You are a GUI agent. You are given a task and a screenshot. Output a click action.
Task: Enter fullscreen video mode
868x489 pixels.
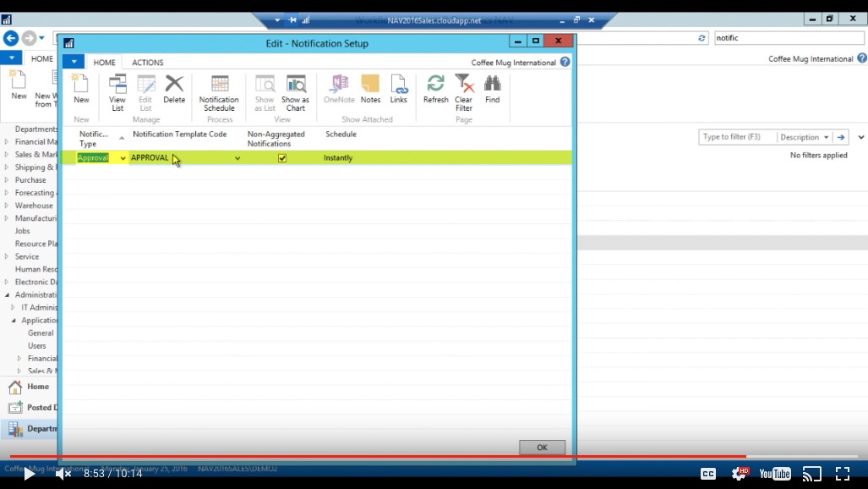(x=843, y=474)
